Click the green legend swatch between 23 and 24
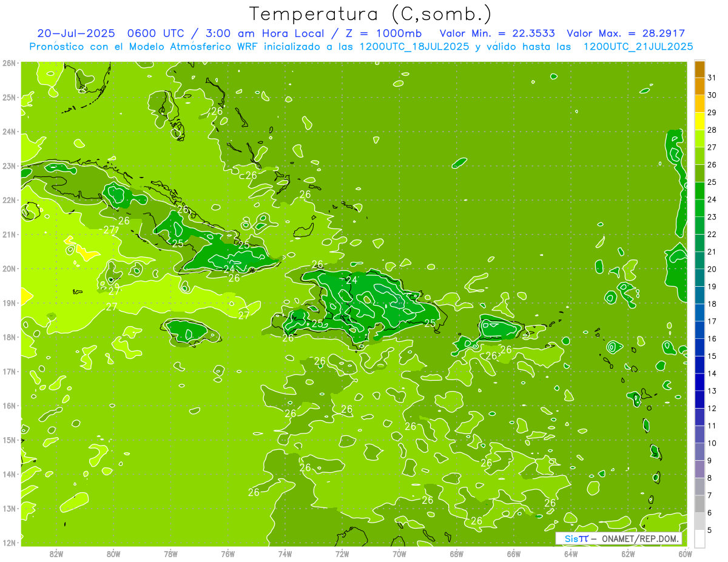The height and width of the screenshot is (562, 728). click(699, 208)
